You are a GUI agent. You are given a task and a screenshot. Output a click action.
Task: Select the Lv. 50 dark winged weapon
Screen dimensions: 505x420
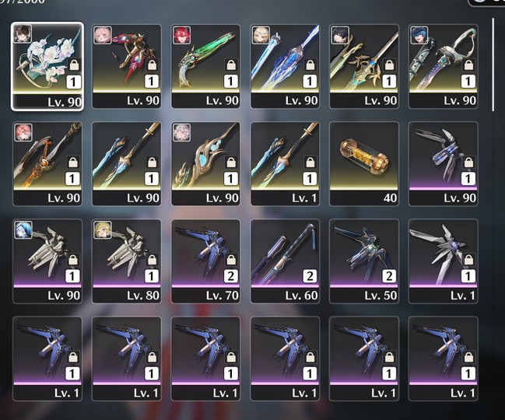pyautogui.click(x=364, y=261)
